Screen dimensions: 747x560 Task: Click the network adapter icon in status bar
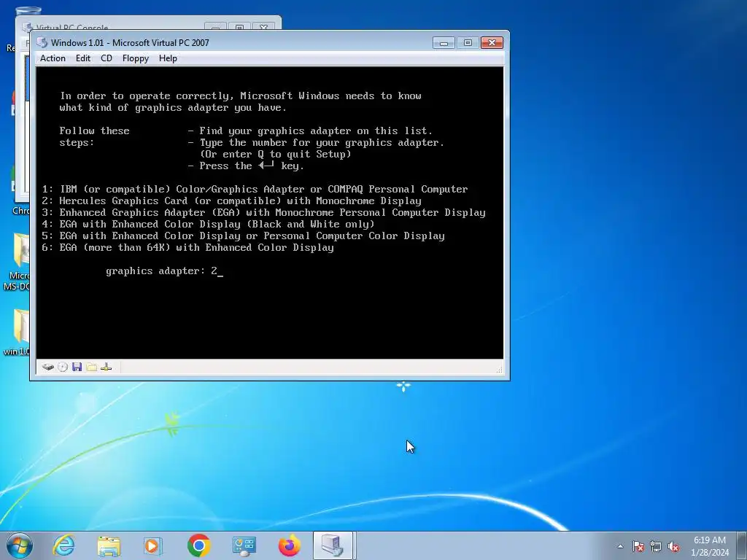(107, 367)
